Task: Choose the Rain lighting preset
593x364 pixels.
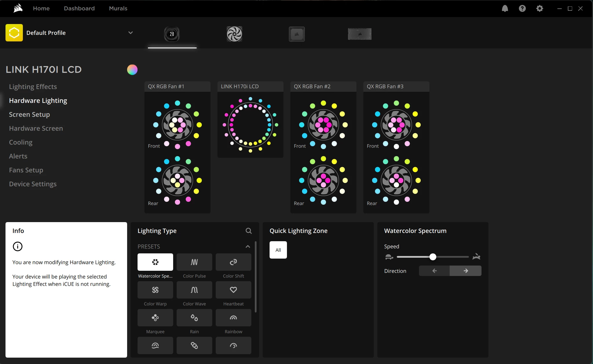Action: pyautogui.click(x=194, y=318)
